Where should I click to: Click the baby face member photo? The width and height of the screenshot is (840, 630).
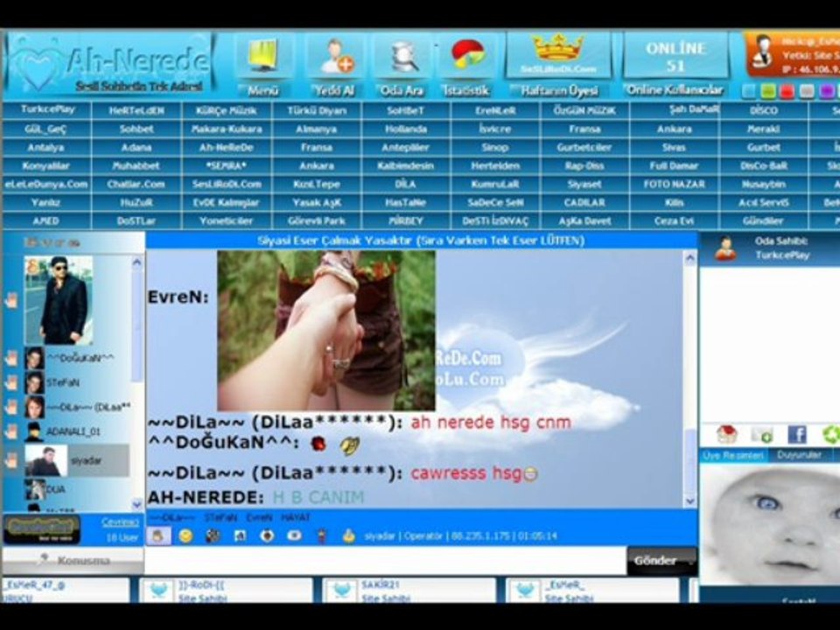770,524
